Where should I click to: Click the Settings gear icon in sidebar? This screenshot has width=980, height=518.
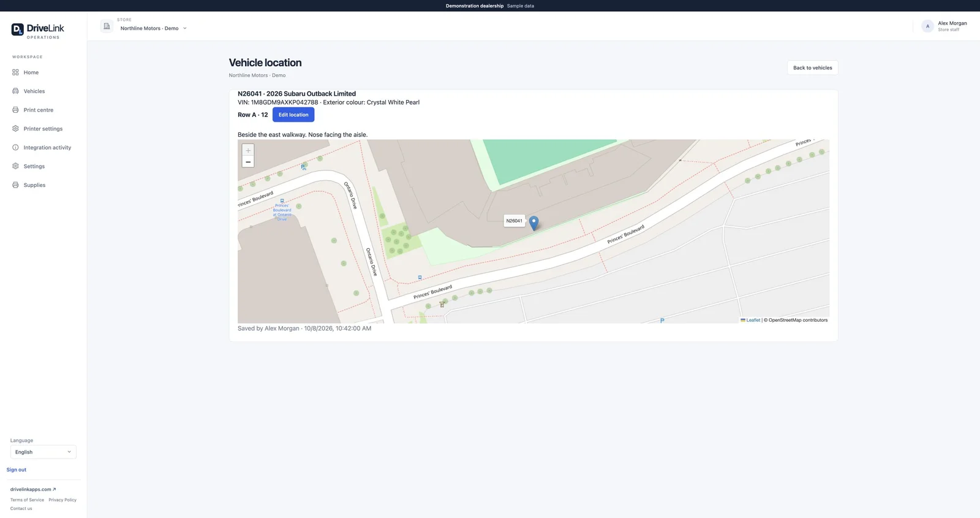point(15,166)
